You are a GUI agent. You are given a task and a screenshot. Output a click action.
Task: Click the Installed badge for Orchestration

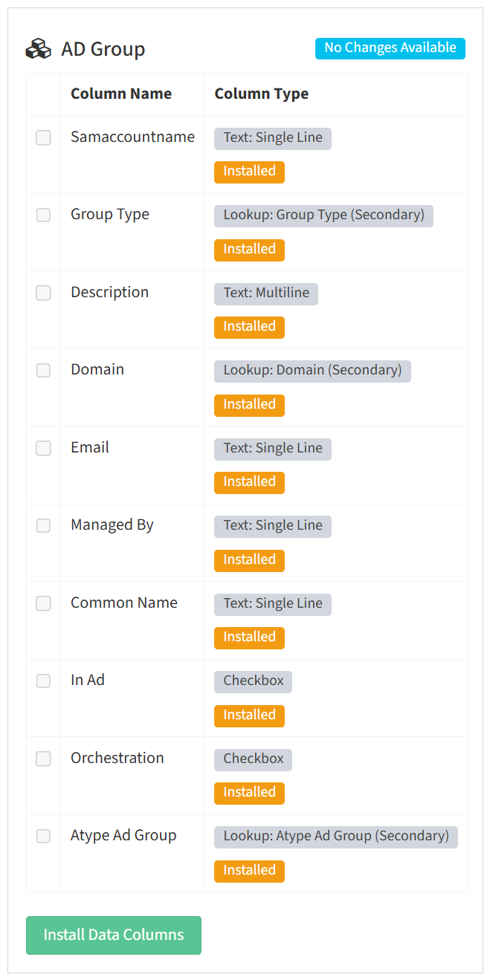point(249,793)
